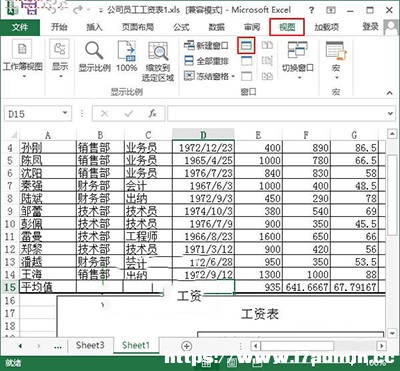Click the formula bar Cancel X icon
This screenshot has height=371, width=400.
coord(104,114)
